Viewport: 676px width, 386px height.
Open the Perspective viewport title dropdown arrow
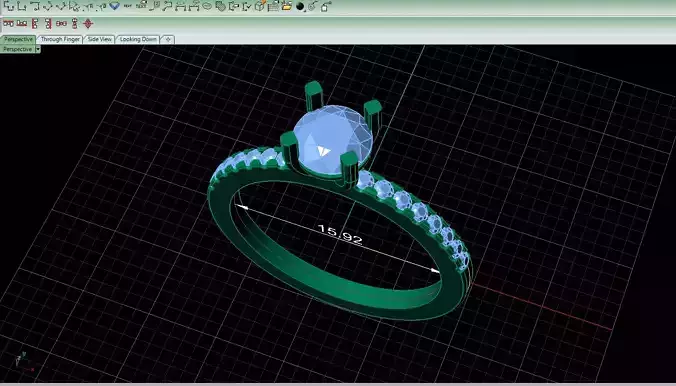click(38, 49)
